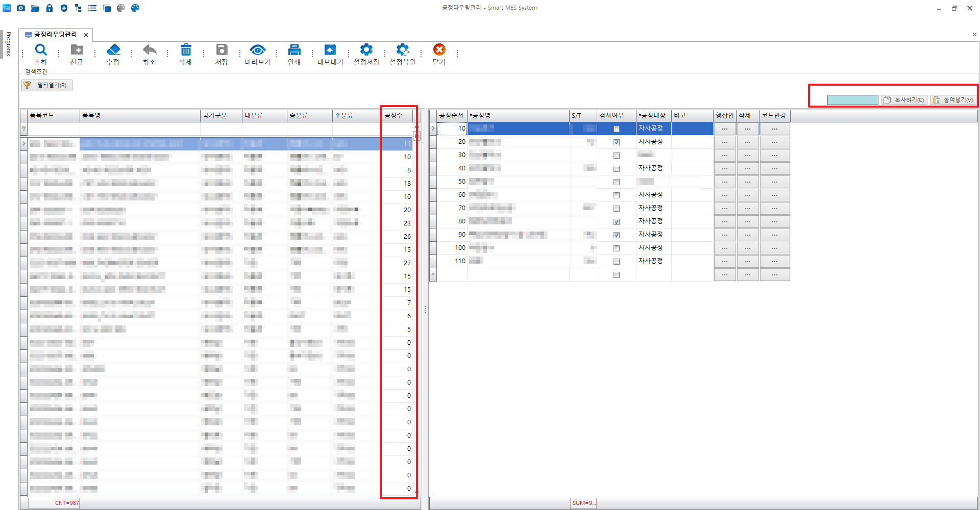The width and height of the screenshot is (980, 510).
Task: Click 코드변경 button in process row 30
Action: [775, 156]
